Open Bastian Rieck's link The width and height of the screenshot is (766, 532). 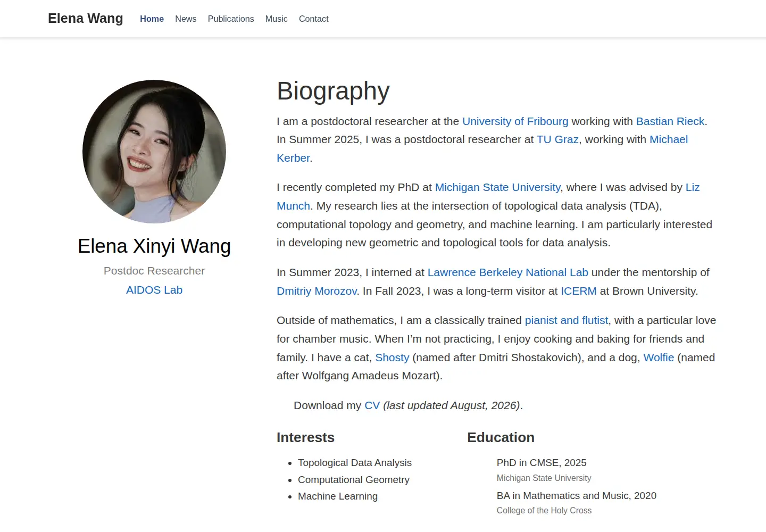(670, 121)
